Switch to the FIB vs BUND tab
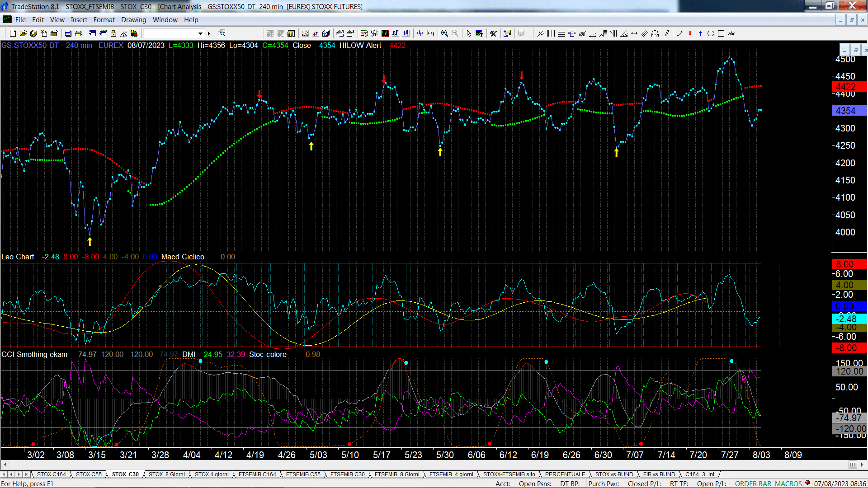 659,474
